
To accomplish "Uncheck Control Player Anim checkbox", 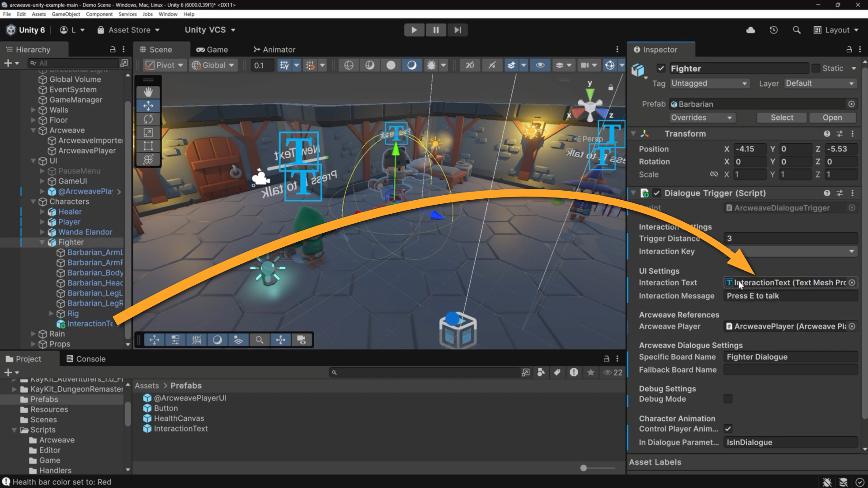I will (728, 429).
